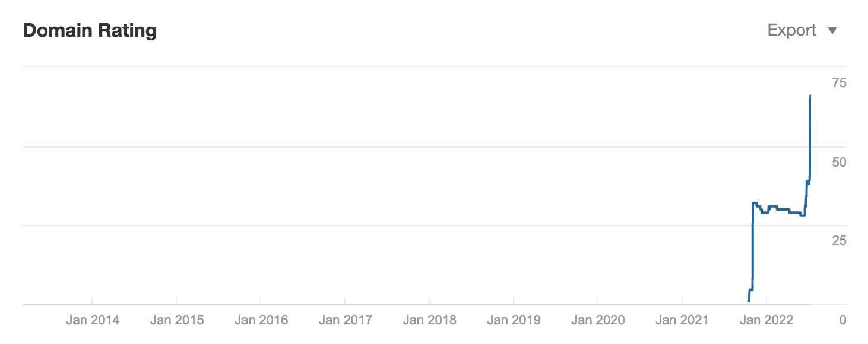Click the 25 value on y-axis

point(839,241)
